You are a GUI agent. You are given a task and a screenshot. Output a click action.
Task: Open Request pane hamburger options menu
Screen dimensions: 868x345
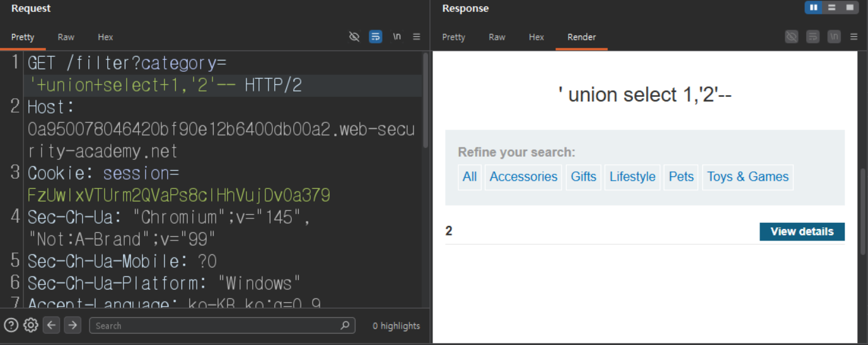tap(417, 37)
